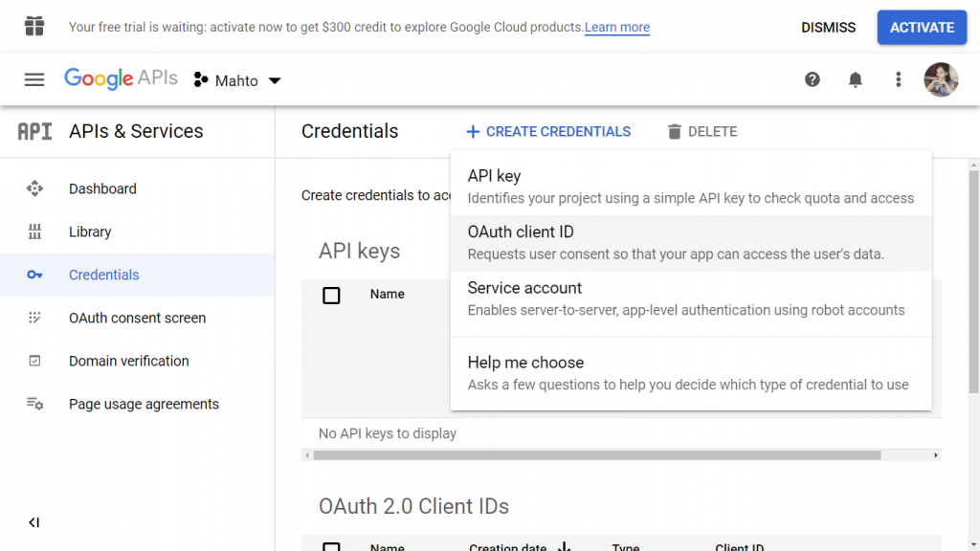Activate the free trial
Screen dimensions: 980x551
[x=922, y=28]
